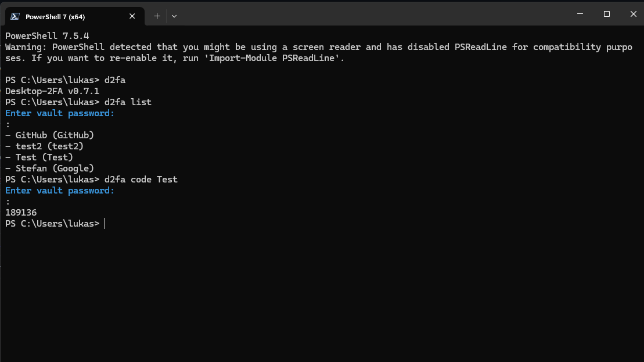Screen dimensions: 644x362
Task: Click the Windows Terminal dropdown chevron
Action: pyautogui.click(x=174, y=16)
